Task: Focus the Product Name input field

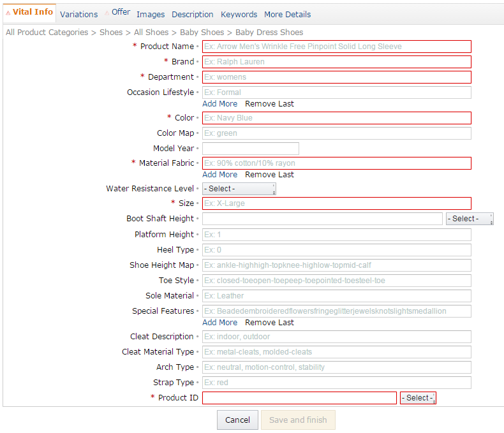Action: (x=337, y=47)
